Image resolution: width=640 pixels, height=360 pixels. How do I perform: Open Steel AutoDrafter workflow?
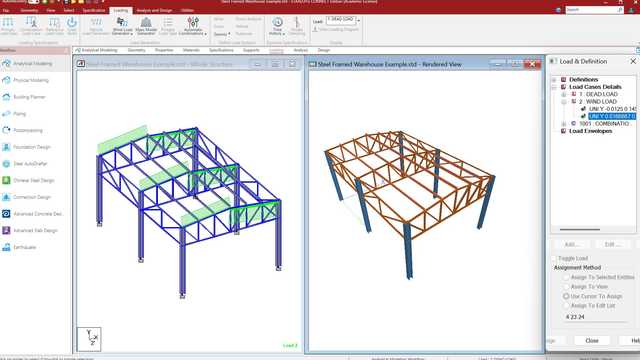click(x=25, y=164)
